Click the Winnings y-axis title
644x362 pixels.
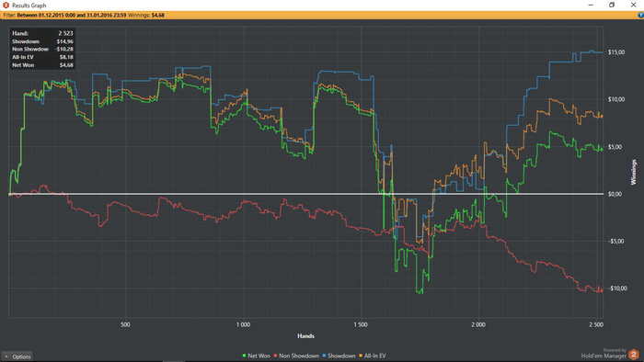click(x=633, y=172)
